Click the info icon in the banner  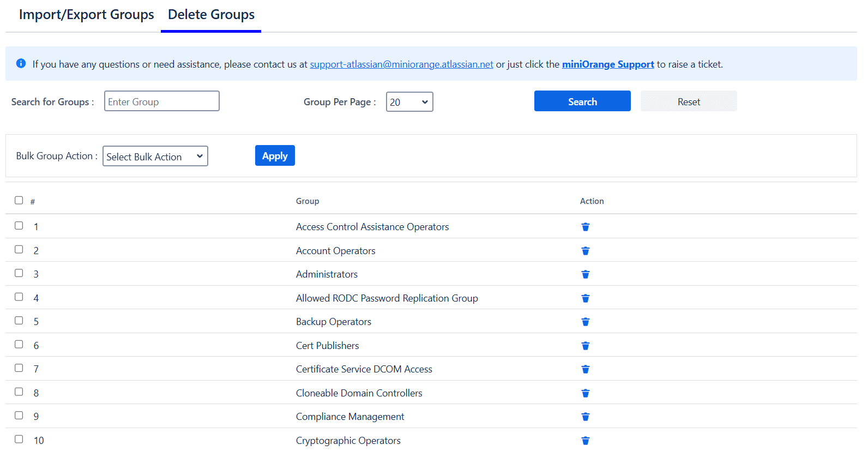(21, 64)
